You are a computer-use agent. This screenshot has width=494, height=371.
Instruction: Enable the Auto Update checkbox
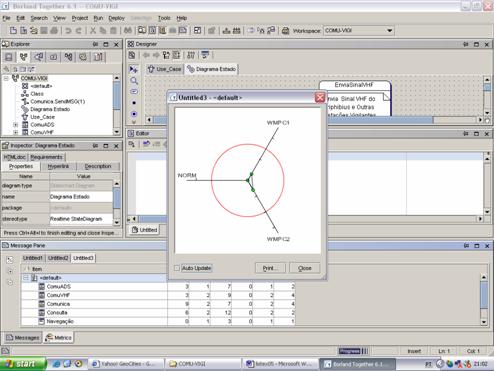(x=177, y=268)
